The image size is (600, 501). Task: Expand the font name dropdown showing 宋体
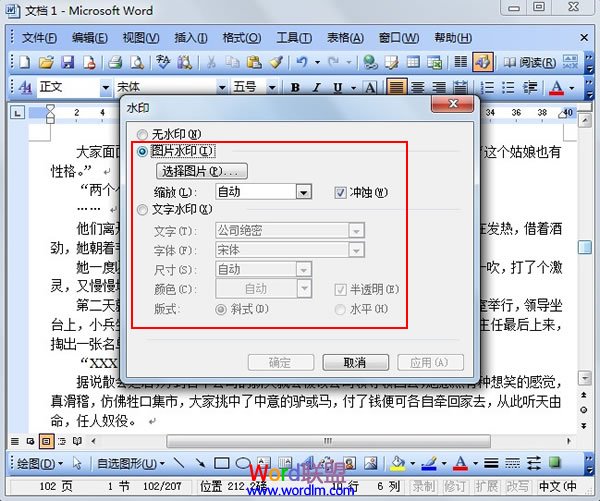(x=218, y=87)
